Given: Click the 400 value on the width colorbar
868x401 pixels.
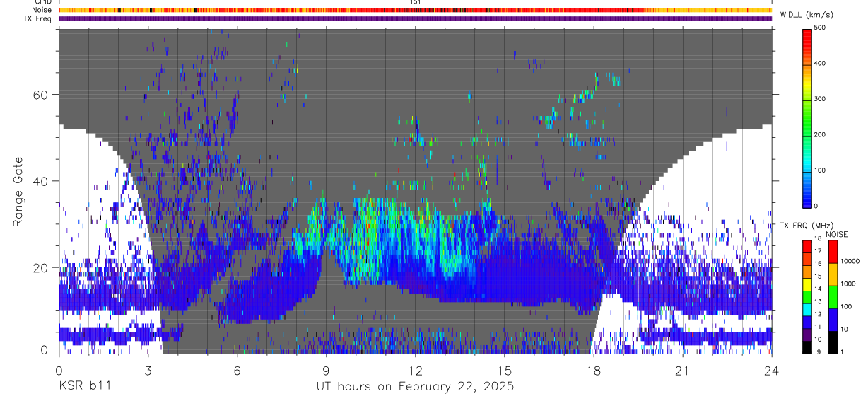Looking at the screenshot, I should [x=820, y=64].
